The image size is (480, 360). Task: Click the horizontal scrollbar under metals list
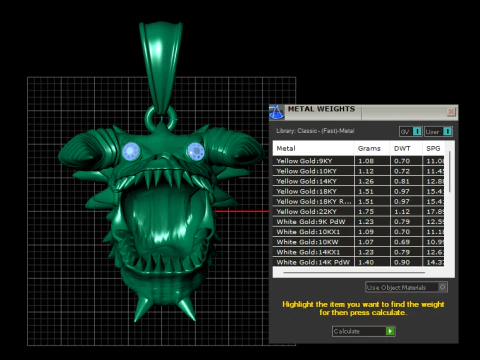pos(354,272)
